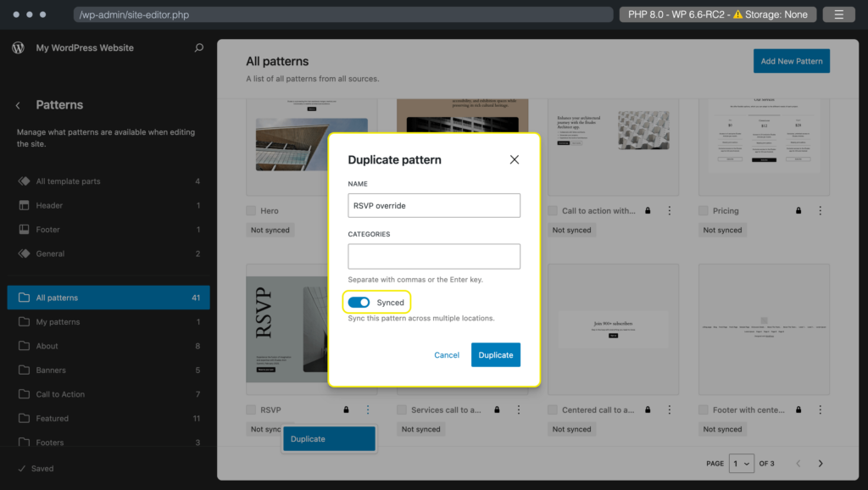Check the RSVP pattern checkbox

(x=251, y=409)
